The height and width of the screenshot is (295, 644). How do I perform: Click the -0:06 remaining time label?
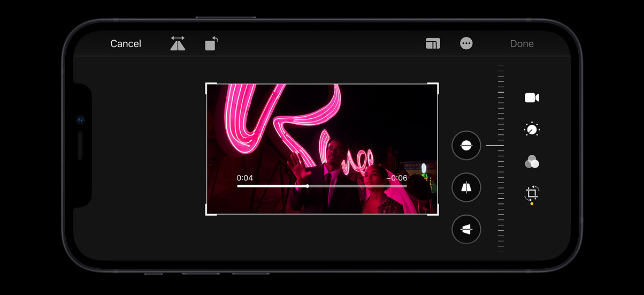click(x=397, y=178)
